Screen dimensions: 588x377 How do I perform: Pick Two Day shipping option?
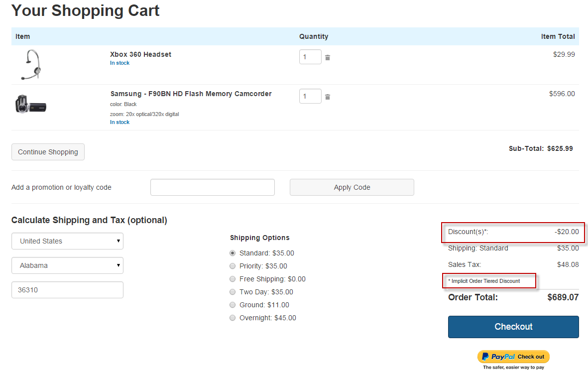[x=233, y=292]
